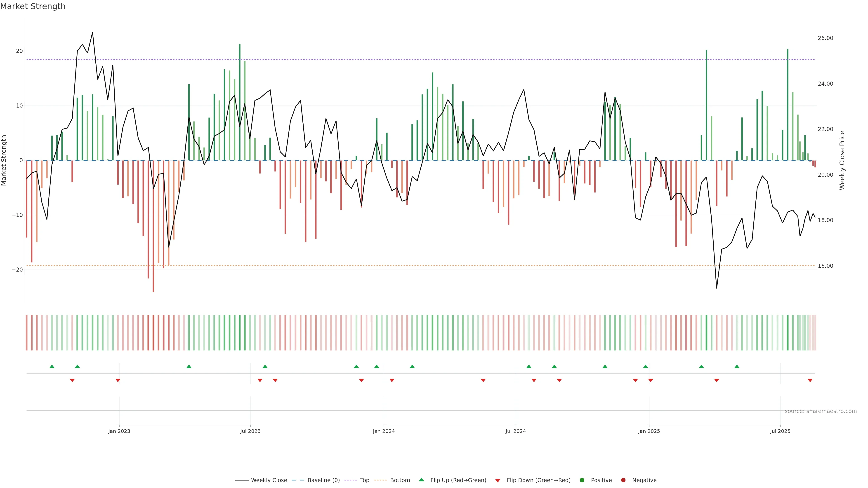The width and height of the screenshot is (868, 488).
Task: Click the red Negative legend dot
Action: (x=623, y=480)
